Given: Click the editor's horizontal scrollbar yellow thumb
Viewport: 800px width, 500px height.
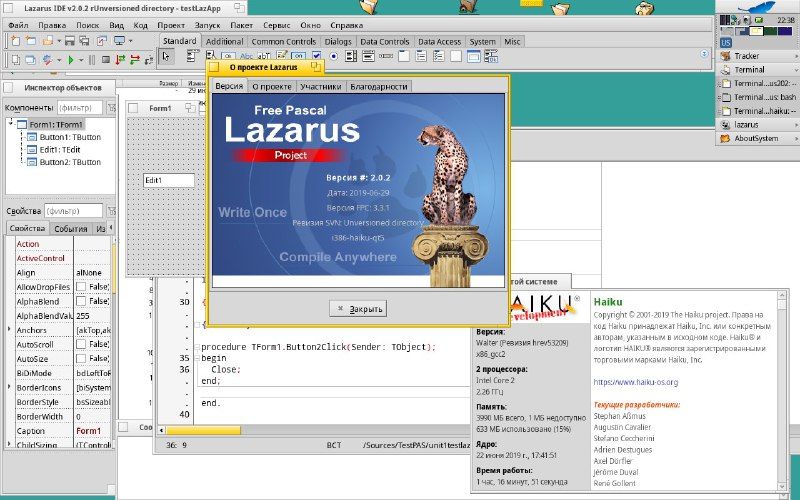Looking at the screenshot, I should (204, 431).
